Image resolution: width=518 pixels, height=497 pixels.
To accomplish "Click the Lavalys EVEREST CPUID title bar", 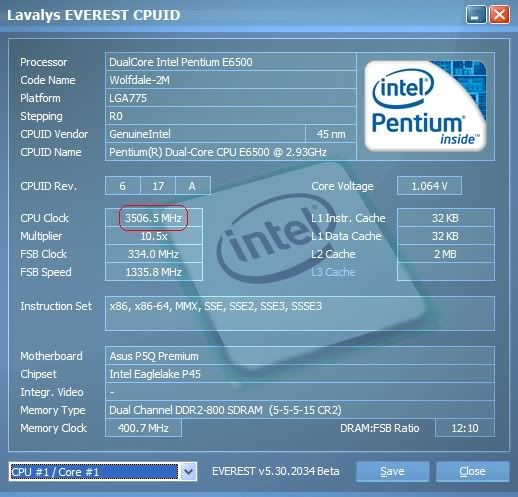I will pyautogui.click(x=233, y=15).
